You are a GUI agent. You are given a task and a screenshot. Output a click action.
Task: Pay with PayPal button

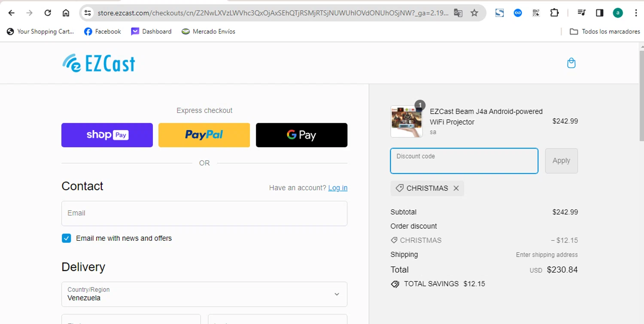pos(204,135)
